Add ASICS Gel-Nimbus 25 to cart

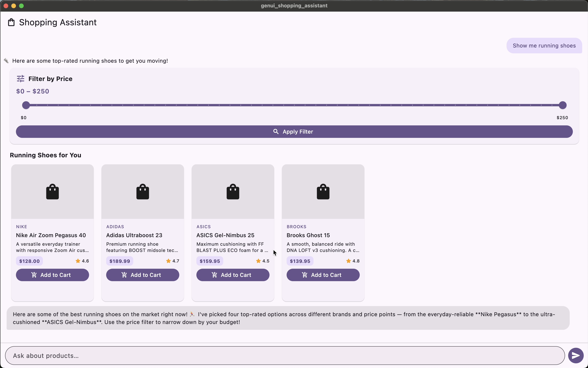point(233,275)
